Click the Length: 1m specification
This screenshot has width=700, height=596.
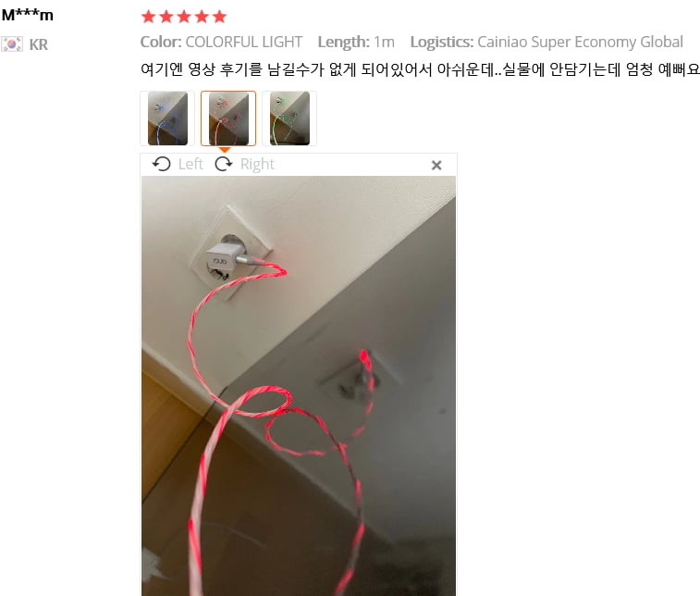tap(356, 42)
